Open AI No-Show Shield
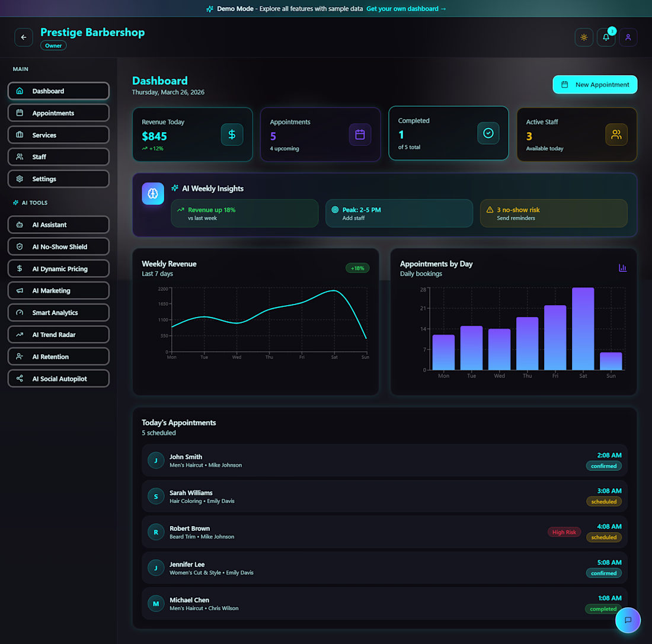This screenshot has width=652, height=644. (x=58, y=246)
